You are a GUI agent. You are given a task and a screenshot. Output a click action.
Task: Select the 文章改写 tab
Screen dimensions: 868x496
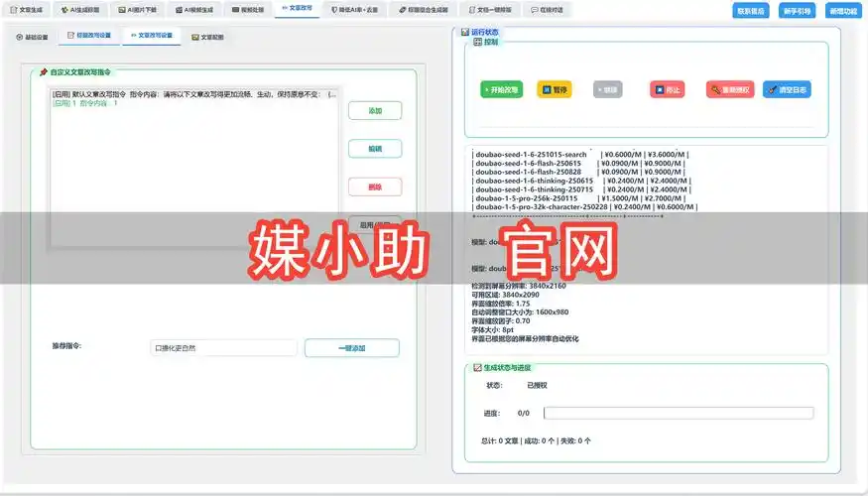click(x=297, y=8)
